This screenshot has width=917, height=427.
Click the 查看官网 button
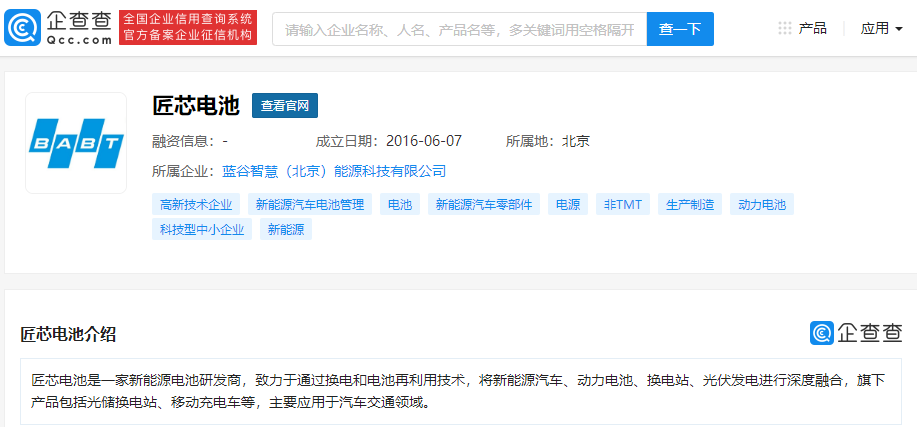pyautogui.click(x=285, y=105)
